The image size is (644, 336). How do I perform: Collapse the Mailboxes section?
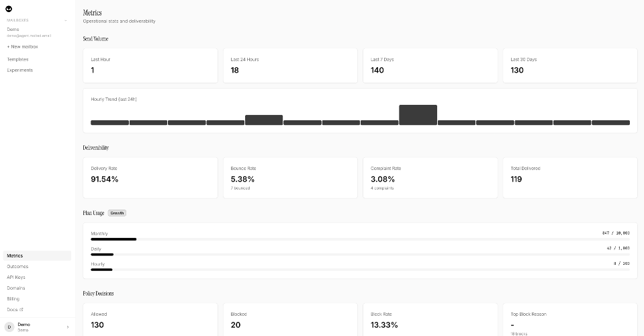(x=66, y=20)
